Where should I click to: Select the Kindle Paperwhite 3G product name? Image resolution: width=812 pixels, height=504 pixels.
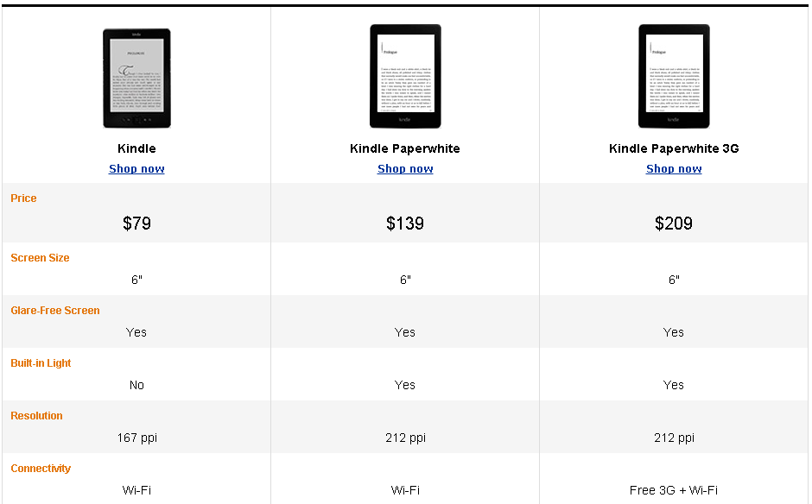point(674,148)
